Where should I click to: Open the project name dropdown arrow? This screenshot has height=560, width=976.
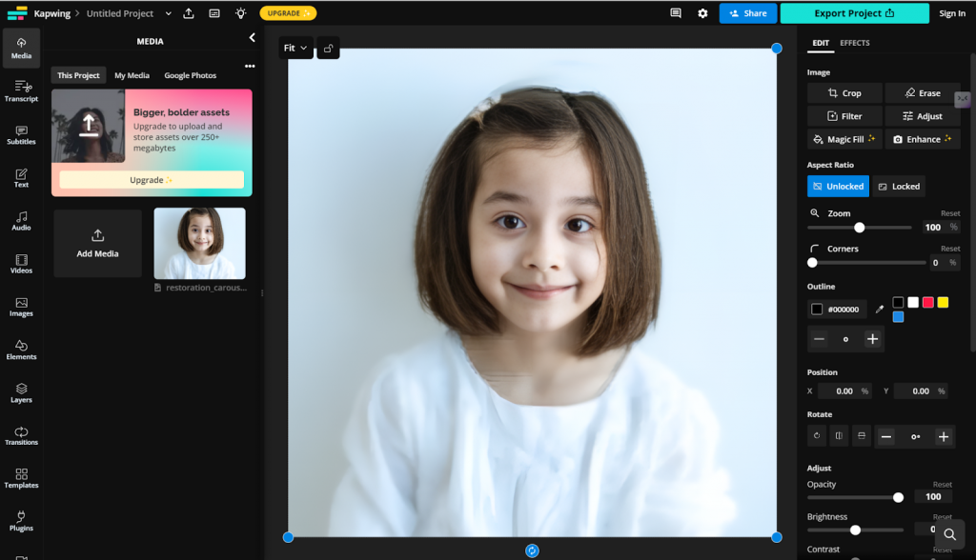pyautogui.click(x=168, y=13)
